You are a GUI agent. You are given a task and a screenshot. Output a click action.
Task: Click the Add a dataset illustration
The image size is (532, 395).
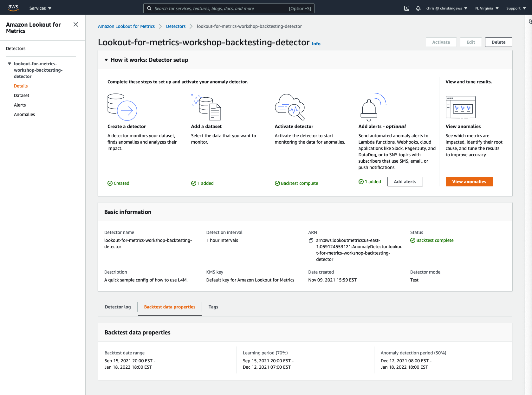coord(206,107)
